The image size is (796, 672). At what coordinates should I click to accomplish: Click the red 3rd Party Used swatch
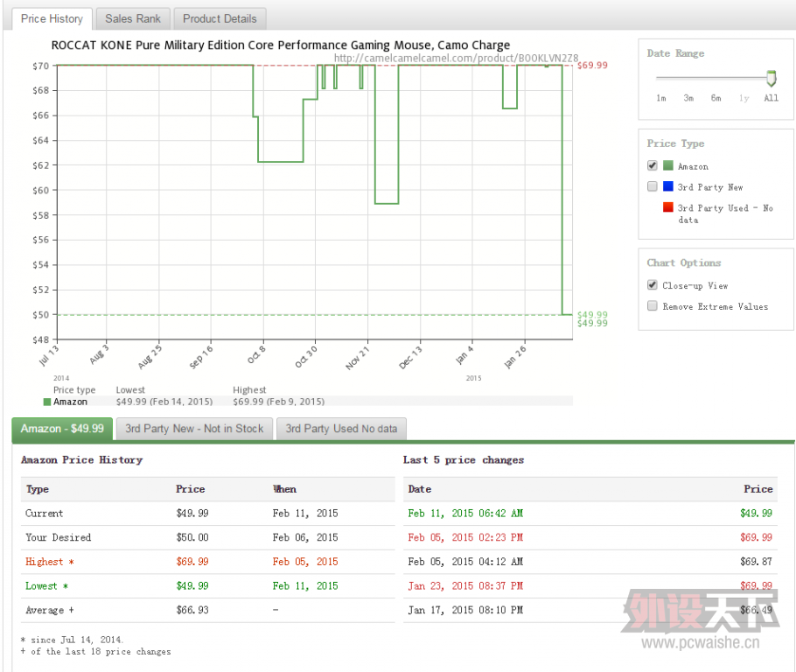668,207
